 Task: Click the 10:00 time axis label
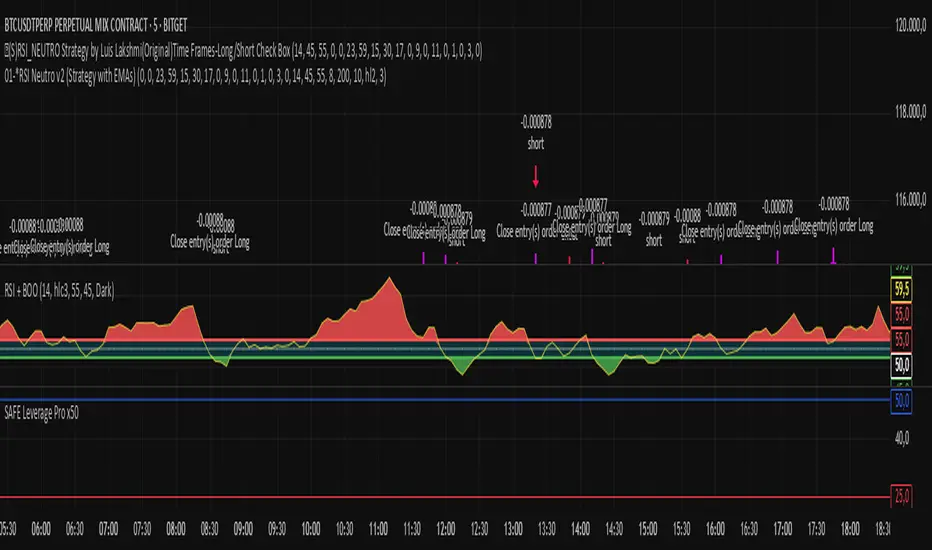[x=311, y=528]
